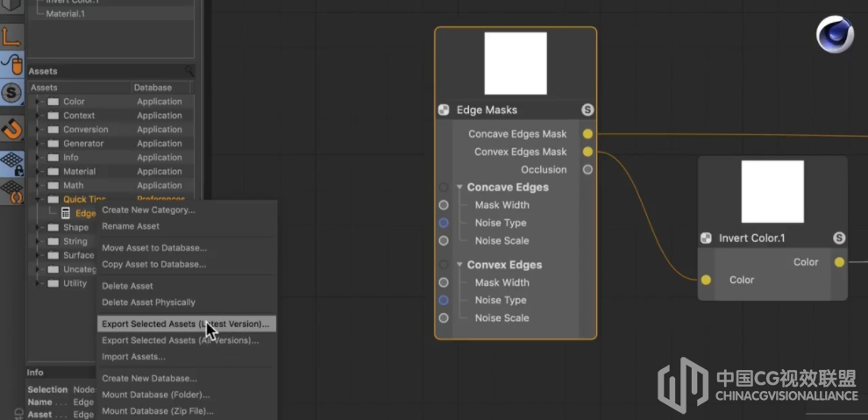Collapse the Quick Tips folder arrow
Image resolution: width=868 pixels, height=420 pixels.
tap(39, 199)
